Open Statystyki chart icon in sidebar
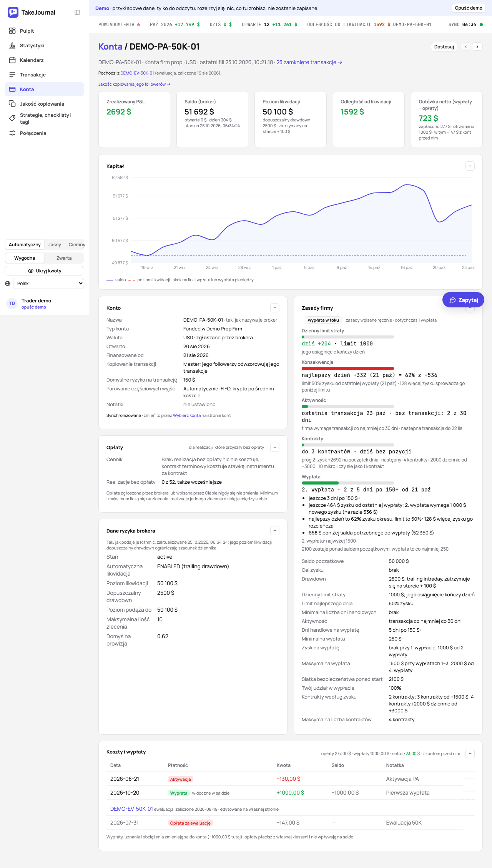Viewport: 492px width, 868px height. [12, 45]
